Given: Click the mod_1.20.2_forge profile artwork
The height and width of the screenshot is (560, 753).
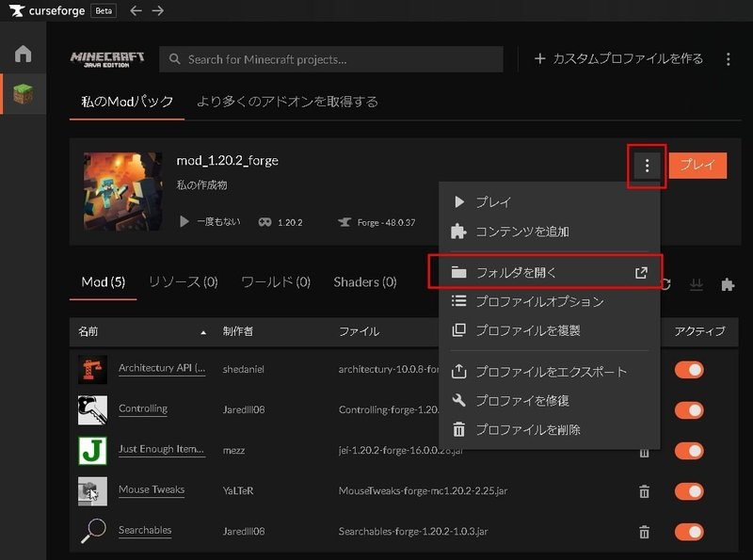Looking at the screenshot, I should click(123, 191).
